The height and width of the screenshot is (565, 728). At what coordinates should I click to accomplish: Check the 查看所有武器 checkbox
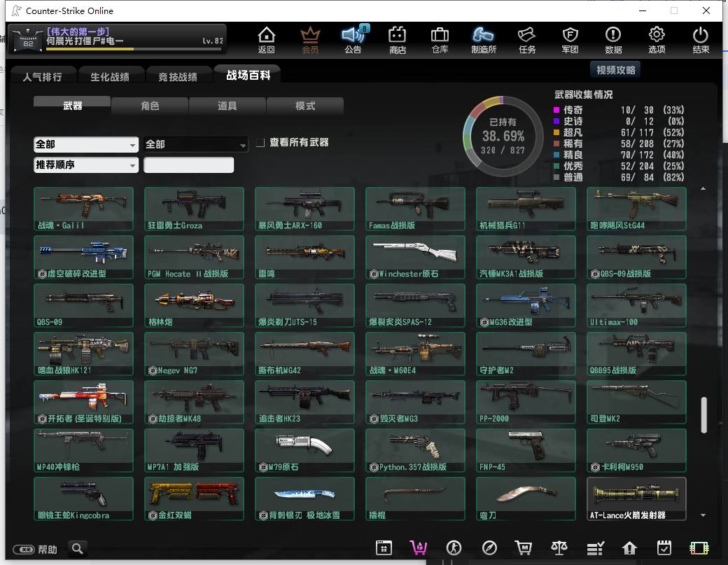[260, 143]
